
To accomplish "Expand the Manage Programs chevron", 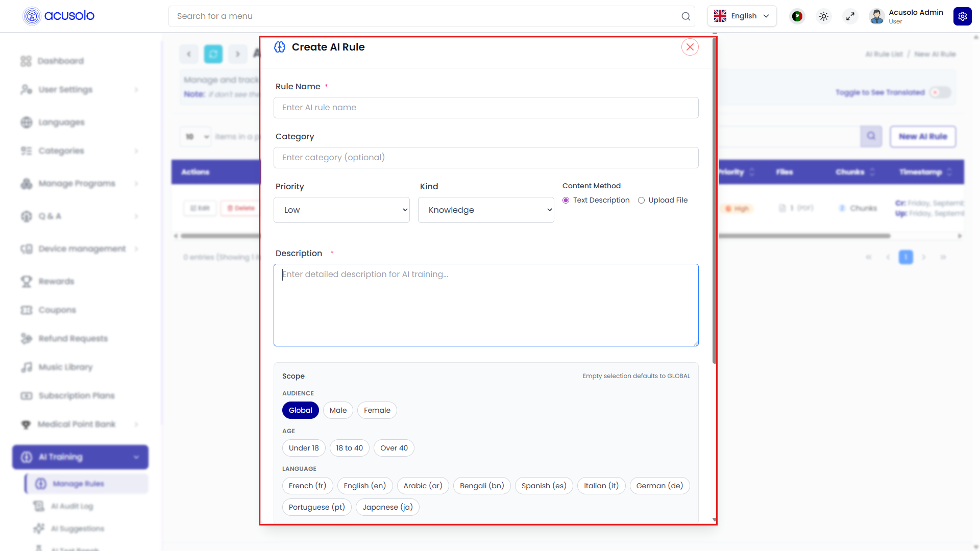I will click(136, 184).
